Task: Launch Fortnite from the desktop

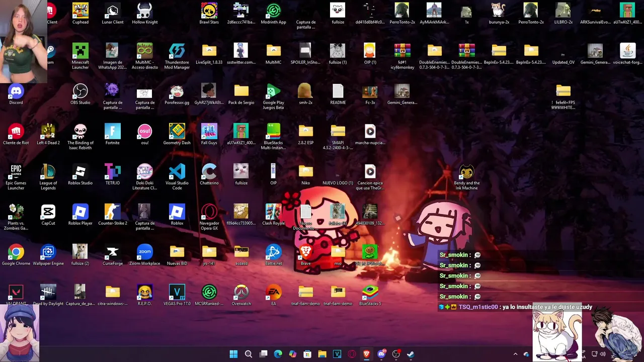Action: click(113, 134)
